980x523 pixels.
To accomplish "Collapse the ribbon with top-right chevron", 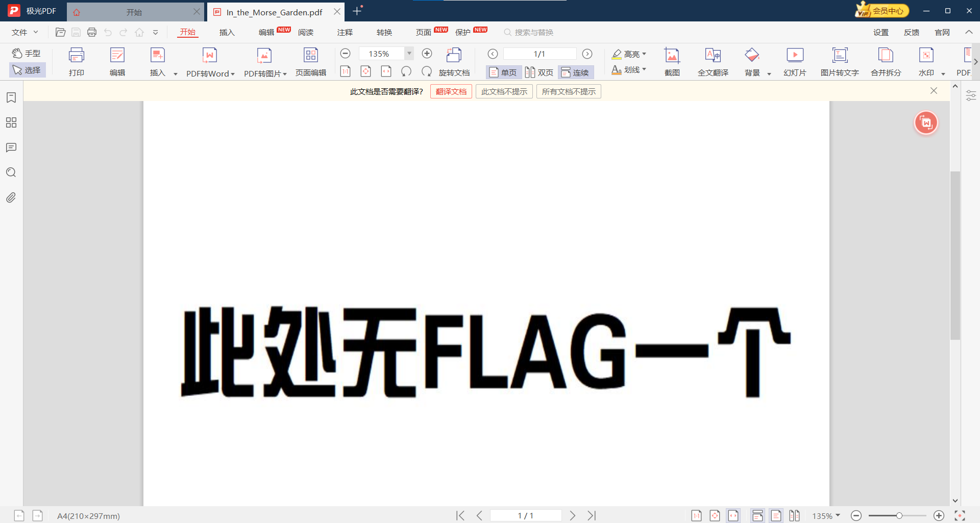I will tap(969, 32).
